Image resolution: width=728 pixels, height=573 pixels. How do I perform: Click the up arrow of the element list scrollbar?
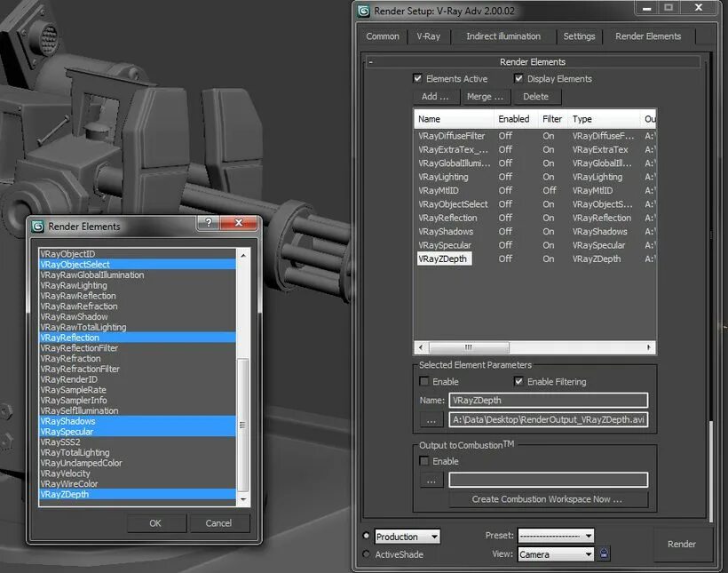[x=243, y=256]
